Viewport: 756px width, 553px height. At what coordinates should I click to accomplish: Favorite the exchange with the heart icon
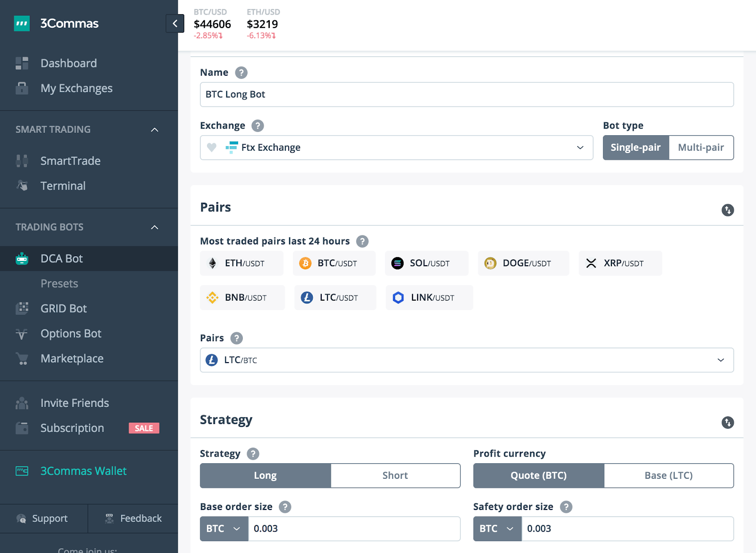(x=212, y=147)
